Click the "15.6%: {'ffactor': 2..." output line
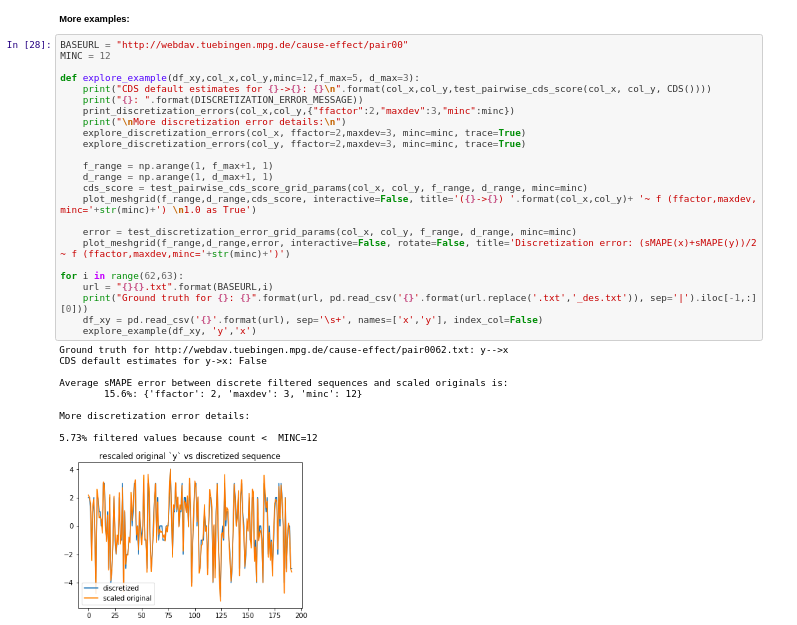797x625 pixels. [233, 394]
